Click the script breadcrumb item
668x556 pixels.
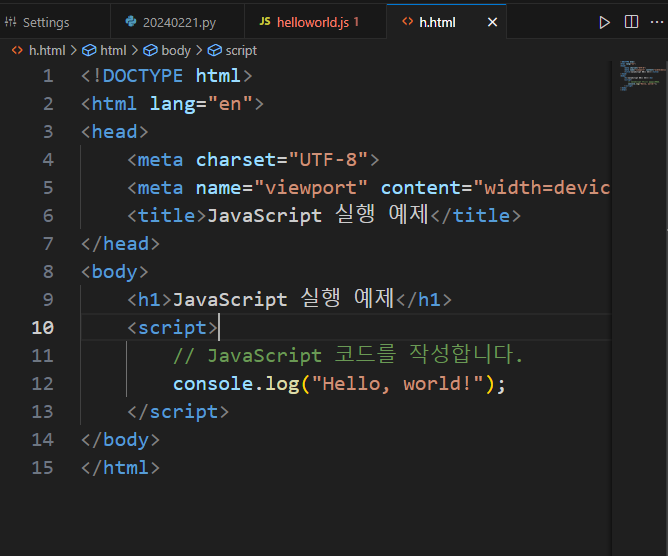tap(241, 51)
